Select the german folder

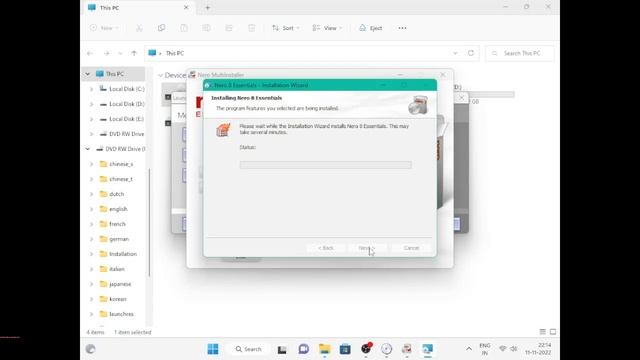[x=115, y=239]
